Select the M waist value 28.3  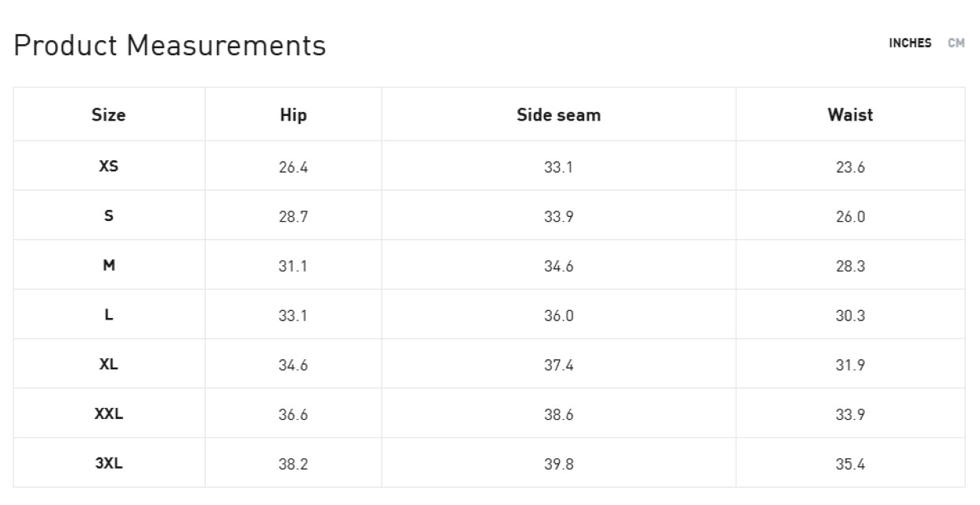pyautogui.click(x=850, y=267)
